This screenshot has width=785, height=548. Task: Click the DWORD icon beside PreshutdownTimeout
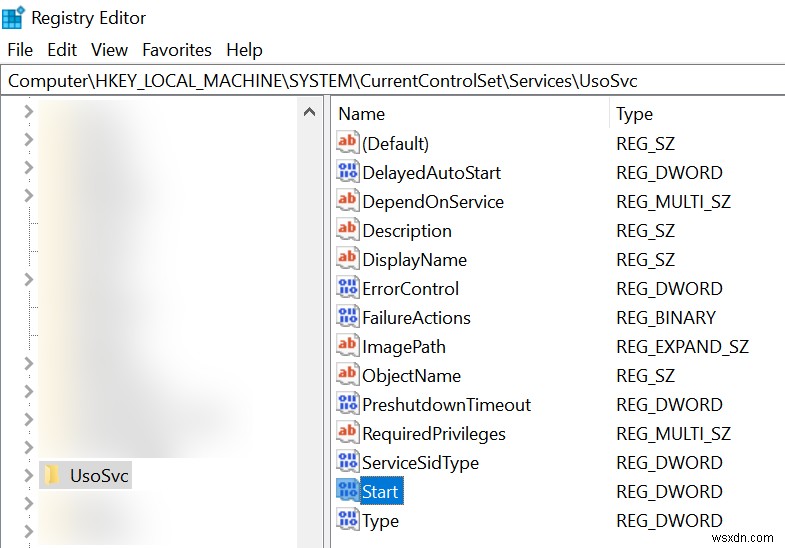[347, 404]
